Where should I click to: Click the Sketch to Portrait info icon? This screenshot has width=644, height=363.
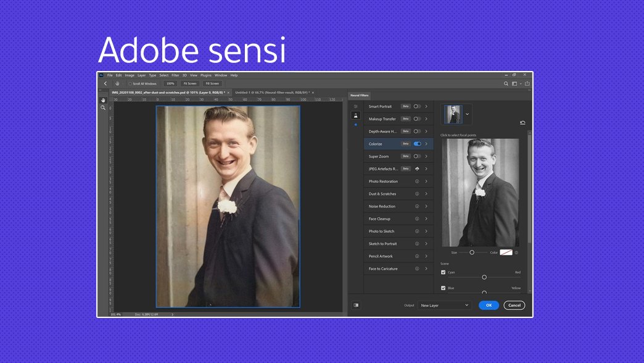coord(417,244)
